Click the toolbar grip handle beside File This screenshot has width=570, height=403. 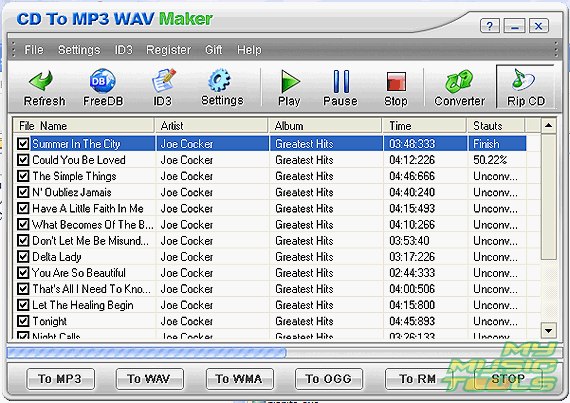pos(13,49)
